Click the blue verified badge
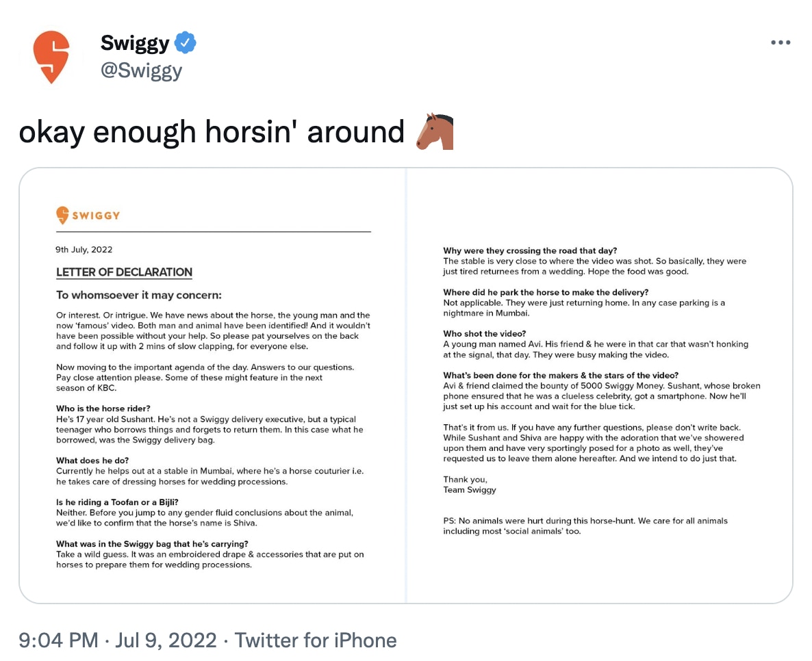The image size is (812, 661). (185, 43)
